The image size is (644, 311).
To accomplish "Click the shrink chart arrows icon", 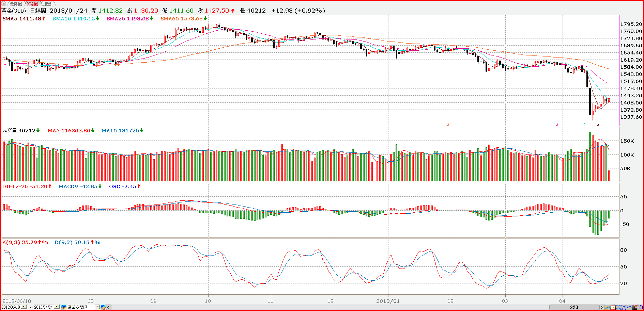I will point(618,307).
